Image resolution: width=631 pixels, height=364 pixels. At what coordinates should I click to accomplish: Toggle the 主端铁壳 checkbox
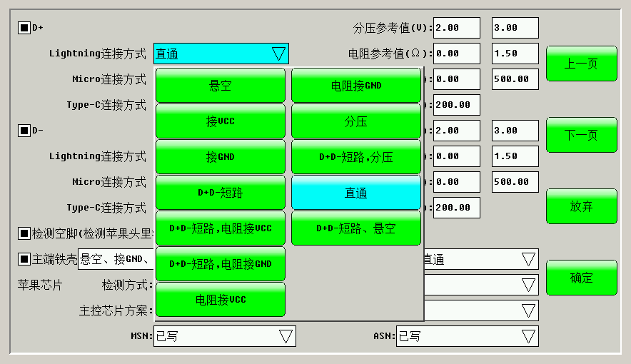click(x=24, y=259)
